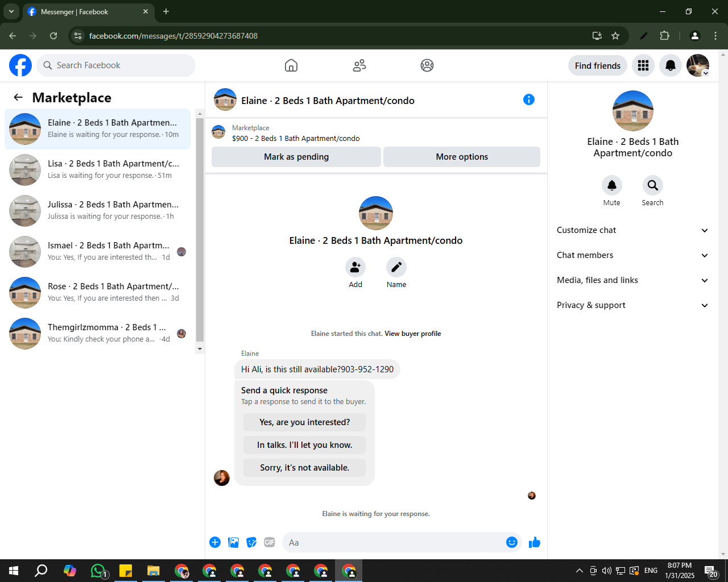Open WhatsApp from the taskbar

tap(98, 571)
